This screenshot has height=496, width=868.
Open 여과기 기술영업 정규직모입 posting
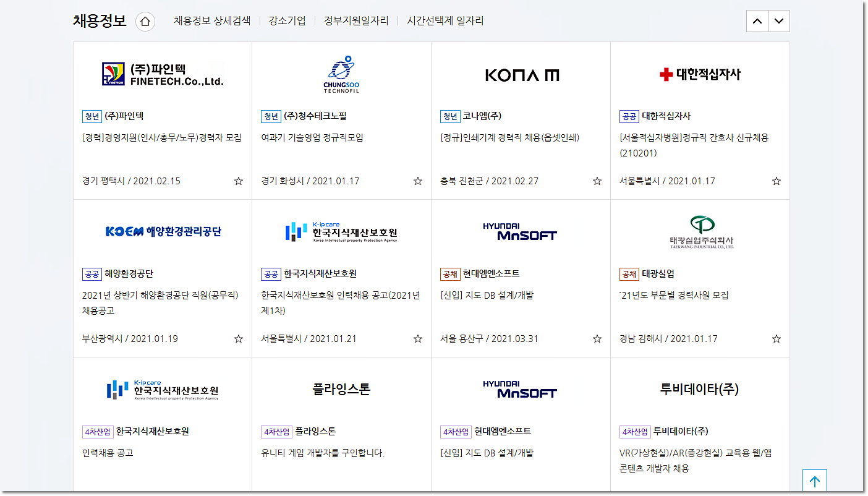[x=312, y=138]
